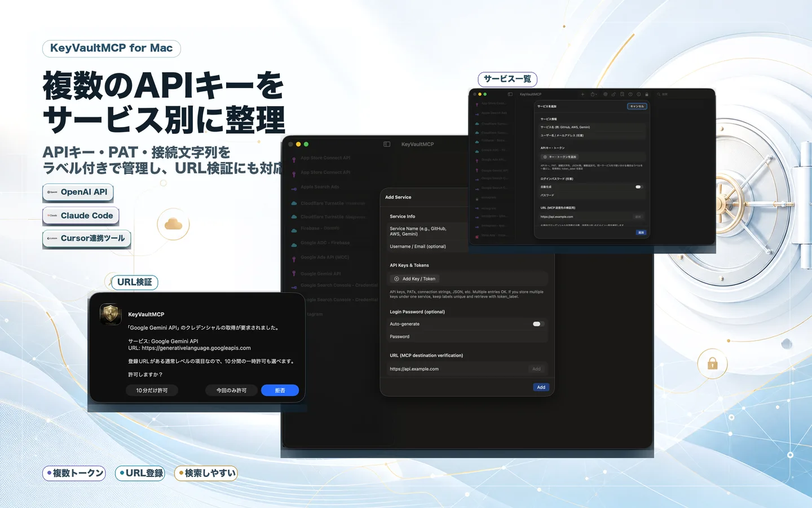Select Firebase row in English window sidebar
Viewport: 812px width, 508px height.
point(320,228)
